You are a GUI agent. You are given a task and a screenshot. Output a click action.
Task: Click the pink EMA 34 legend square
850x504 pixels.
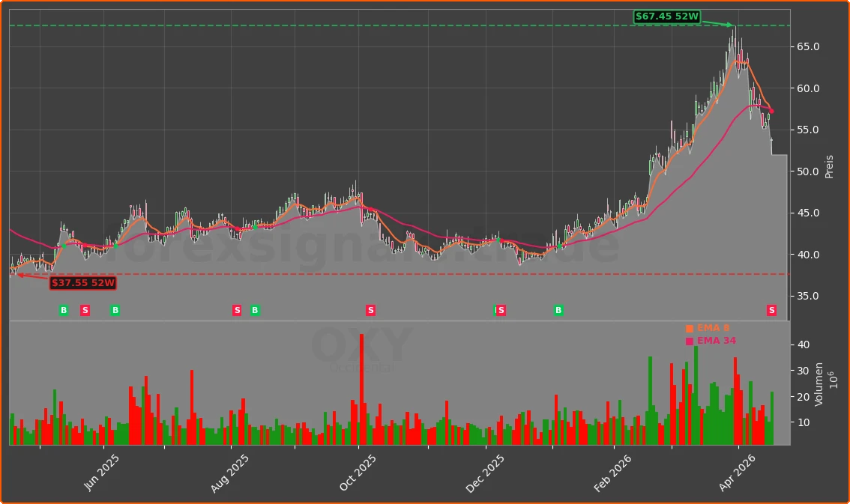pyautogui.click(x=688, y=340)
